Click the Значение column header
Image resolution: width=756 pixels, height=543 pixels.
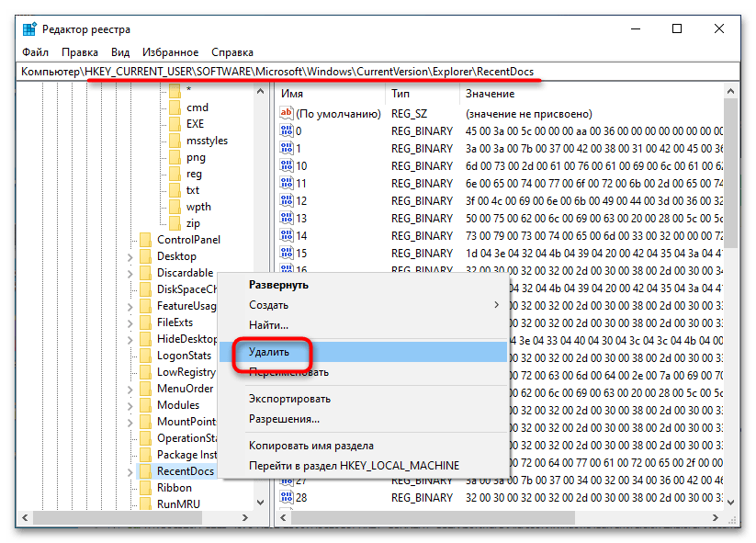[x=592, y=94]
